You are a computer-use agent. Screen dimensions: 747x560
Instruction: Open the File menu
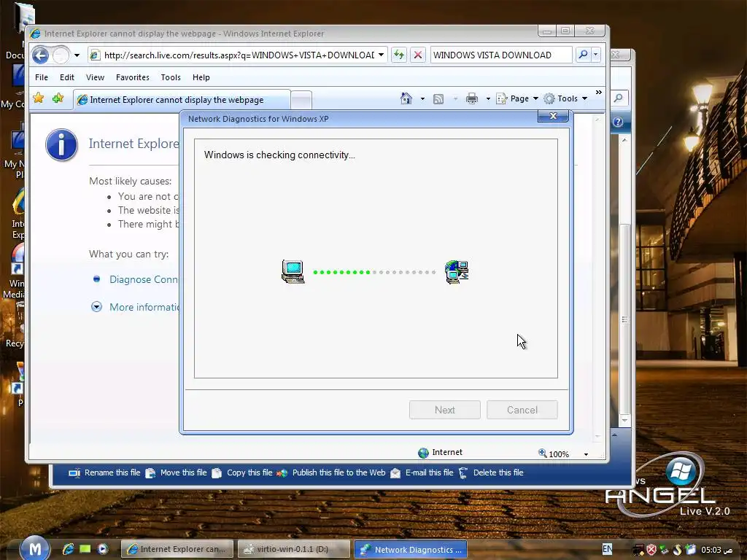(x=42, y=77)
